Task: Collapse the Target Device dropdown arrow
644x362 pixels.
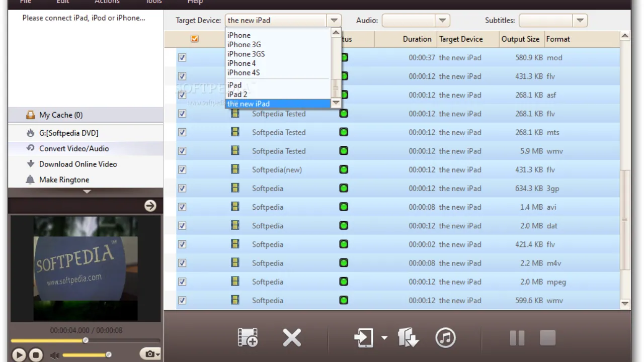Action: tap(334, 20)
